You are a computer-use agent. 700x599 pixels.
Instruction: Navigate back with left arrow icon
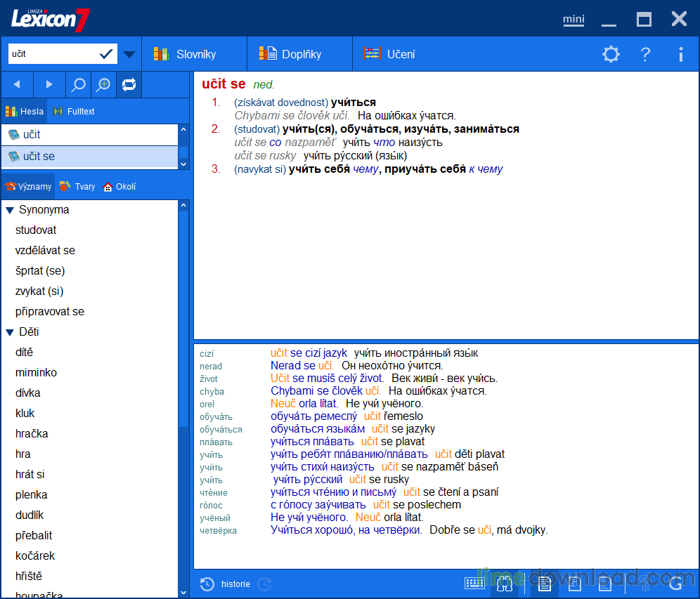pos(17,84)
